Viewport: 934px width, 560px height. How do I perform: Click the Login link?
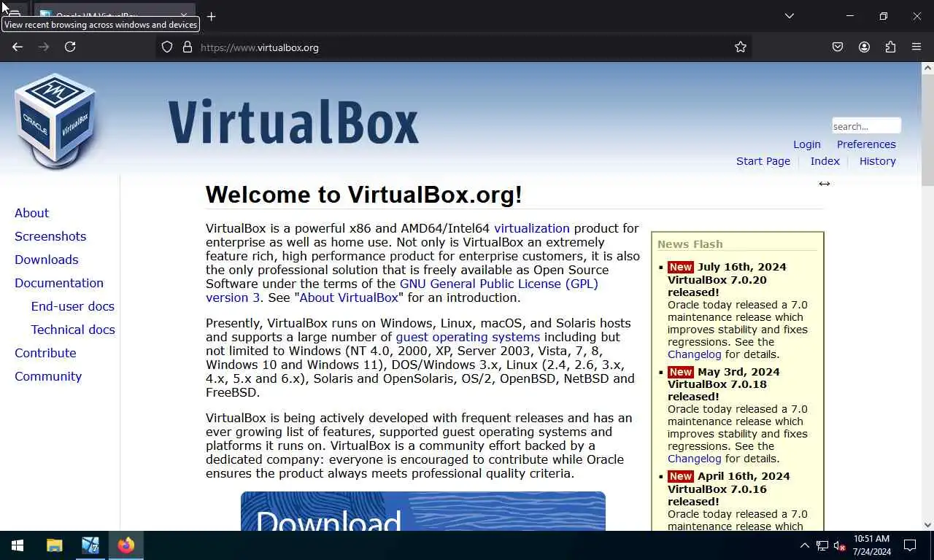(807, 144)
